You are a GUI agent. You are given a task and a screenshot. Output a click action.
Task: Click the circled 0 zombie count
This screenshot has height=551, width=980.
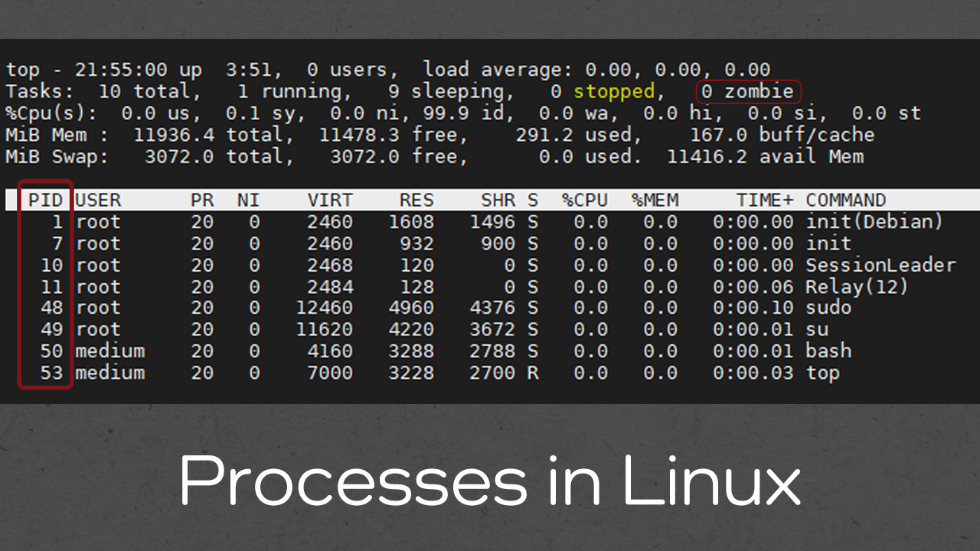click(x=747, y=92)
